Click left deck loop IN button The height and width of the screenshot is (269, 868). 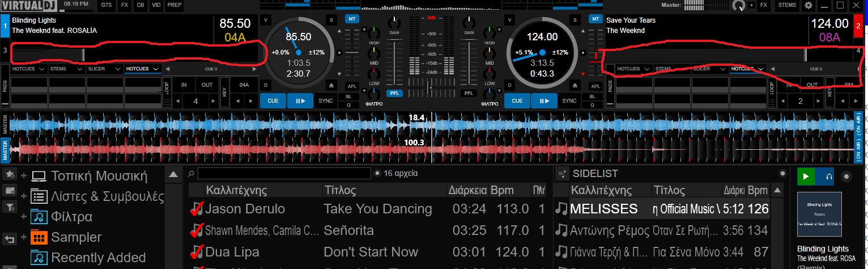[x=184, y=85]
